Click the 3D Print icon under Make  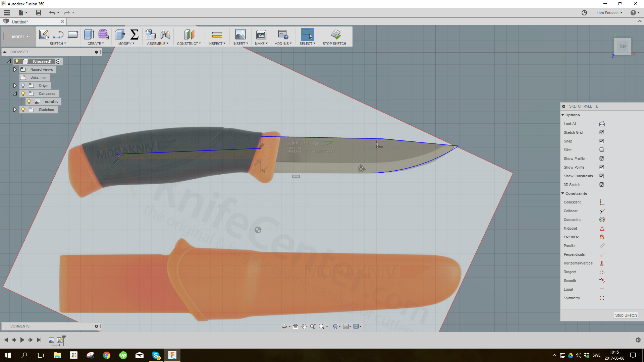coord(261,34)
